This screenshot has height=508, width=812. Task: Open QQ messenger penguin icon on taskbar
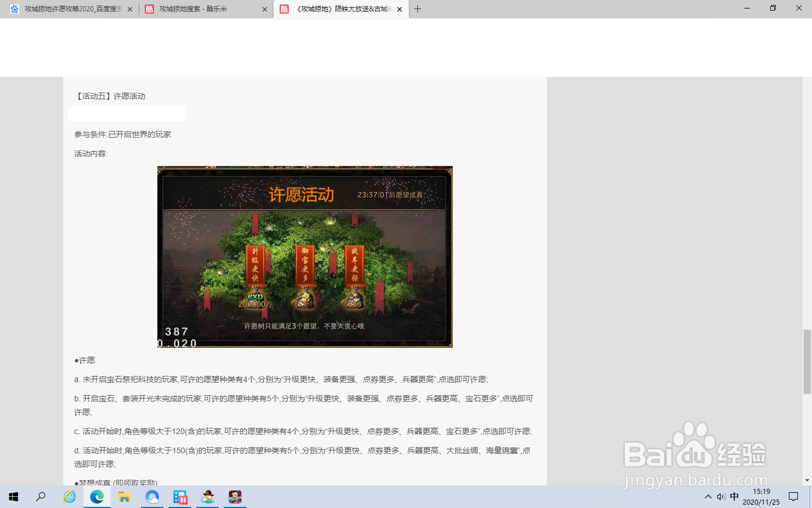click(208, 497)
